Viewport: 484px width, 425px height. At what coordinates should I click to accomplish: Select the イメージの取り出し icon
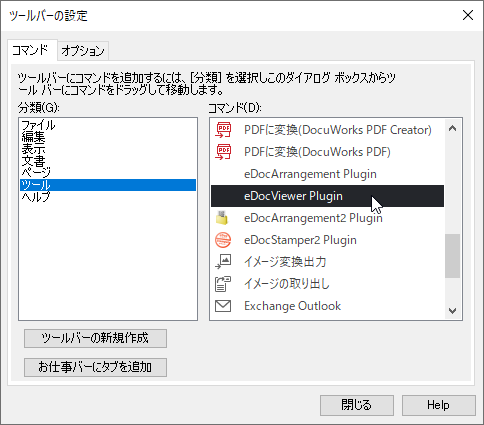coord(223,284)
